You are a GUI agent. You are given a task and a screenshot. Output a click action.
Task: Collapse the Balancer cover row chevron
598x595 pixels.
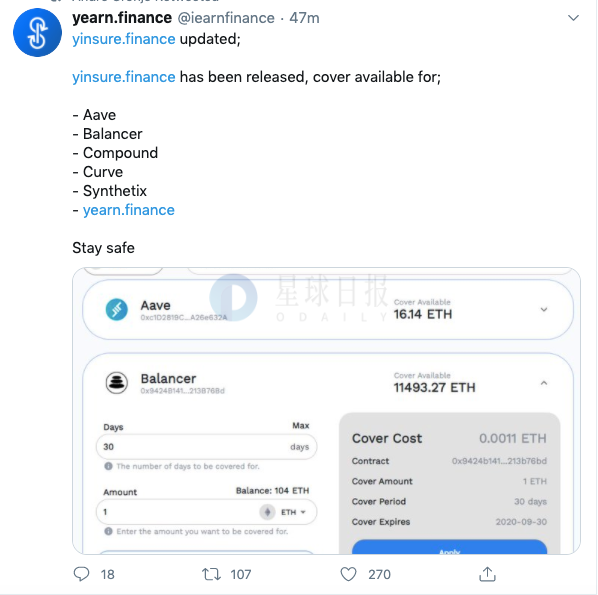tap(544, 383)
